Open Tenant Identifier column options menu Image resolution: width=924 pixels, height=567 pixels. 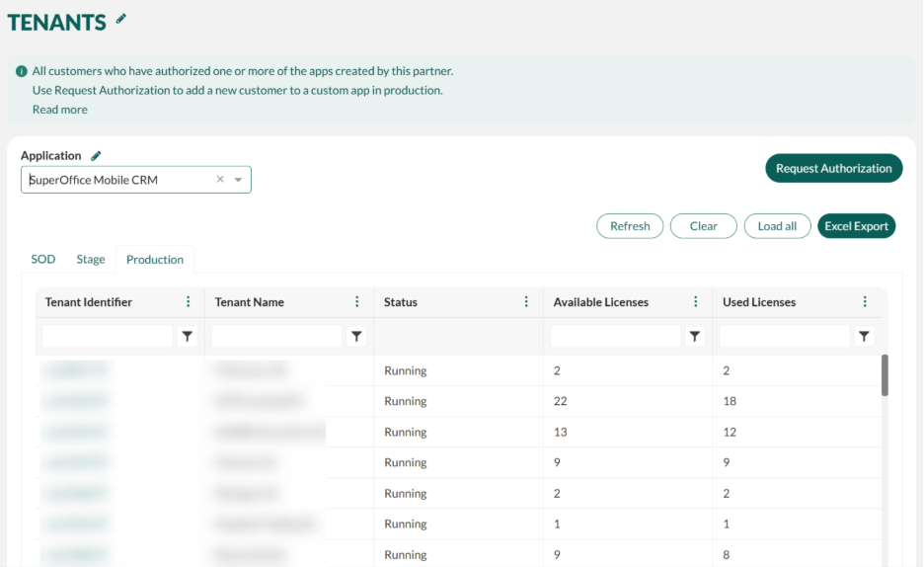(188, 302)
